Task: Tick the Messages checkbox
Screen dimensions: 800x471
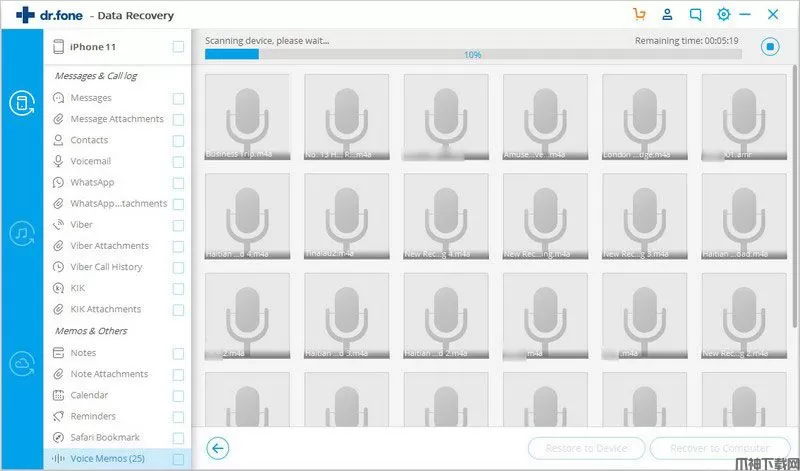Action: (178, 98)
